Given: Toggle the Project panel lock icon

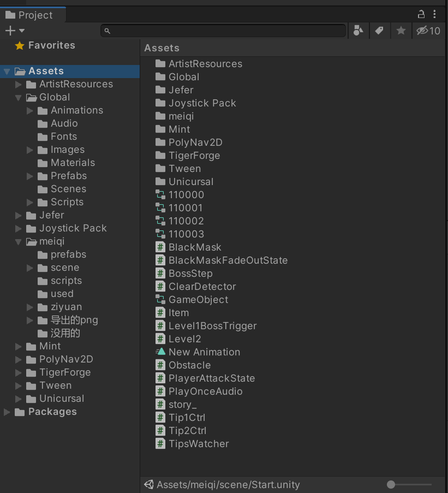Looking at the screenshot, I should (x=421, y=14).
